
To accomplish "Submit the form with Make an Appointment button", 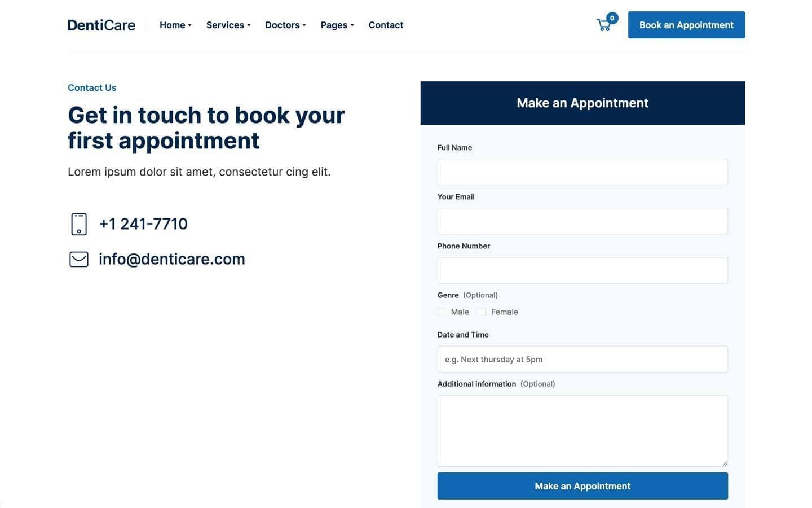I will pyautogui.click(x=582, y=486).
